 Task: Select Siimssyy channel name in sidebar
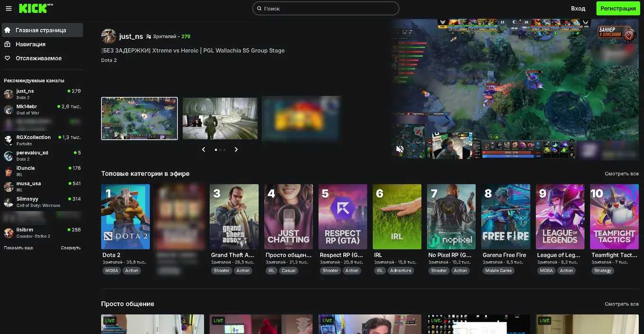click(27, 199)
